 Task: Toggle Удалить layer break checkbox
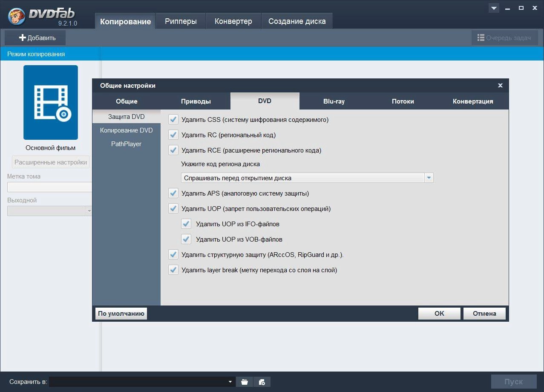tap(173, 270)
